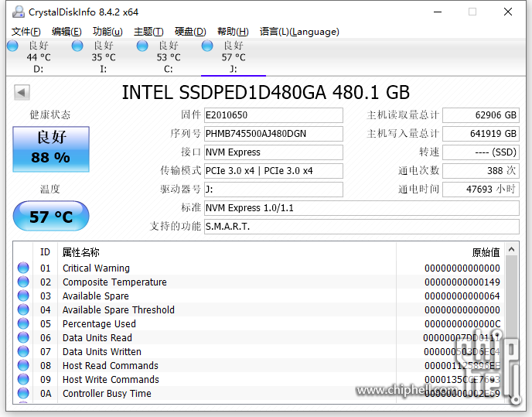This screenshot has height=417, width=532.
Task: Click the 原始值 column header
Action: [450, 252]
